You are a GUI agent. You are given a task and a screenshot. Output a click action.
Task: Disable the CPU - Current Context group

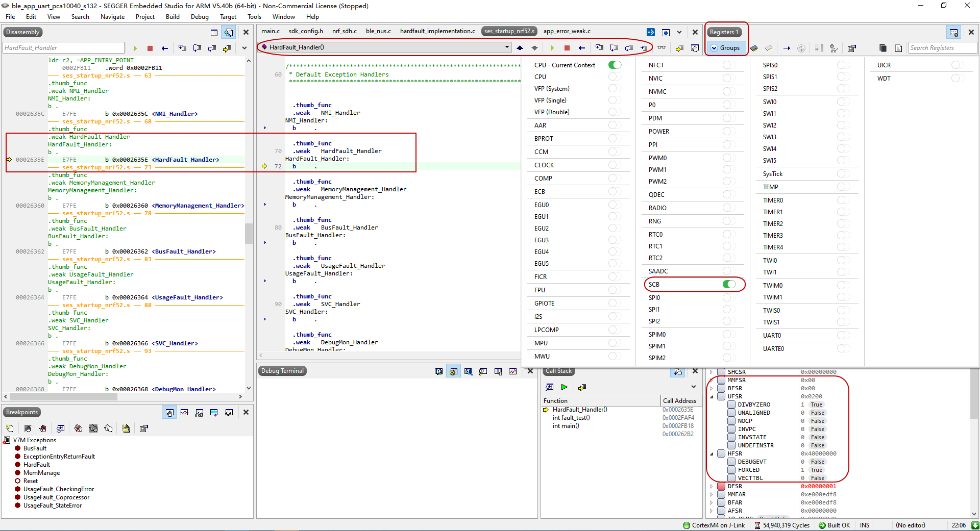click(x=614, y=65)
